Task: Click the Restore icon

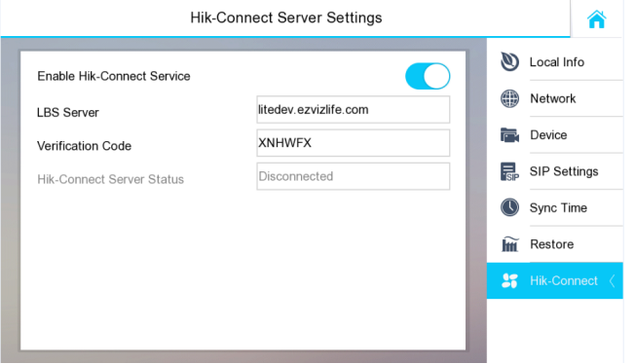Action: click(509, 244)
